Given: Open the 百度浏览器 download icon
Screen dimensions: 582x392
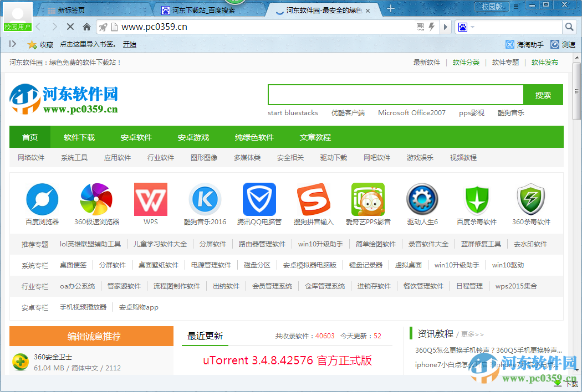Looking at the screenshot, I should [x=42, y=199].
